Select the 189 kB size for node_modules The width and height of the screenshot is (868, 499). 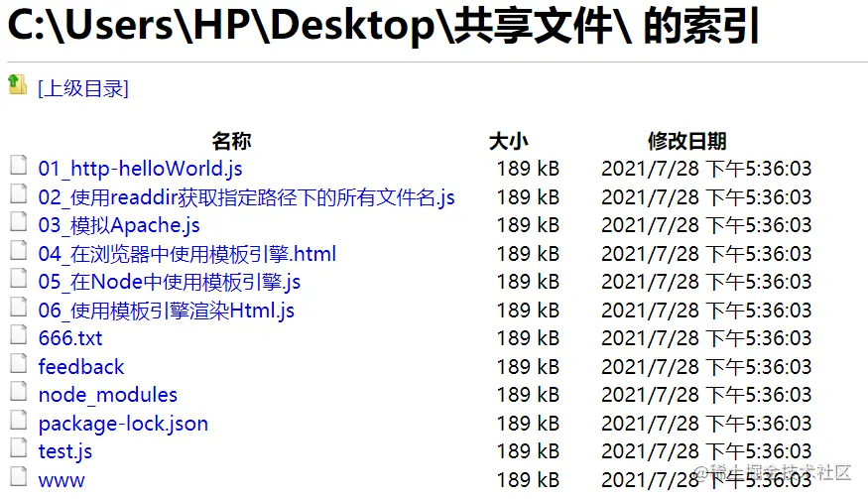[x=528, y=394]
